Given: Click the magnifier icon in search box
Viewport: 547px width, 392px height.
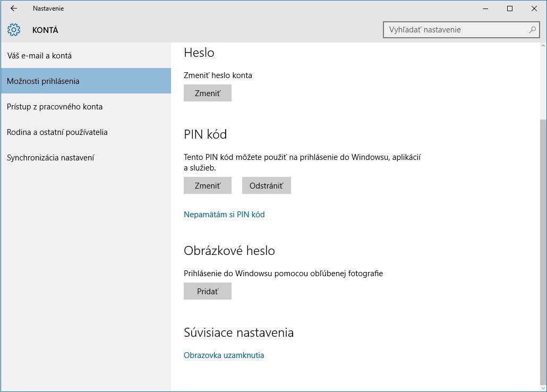Looking at the screenshot, I should 533,30.
